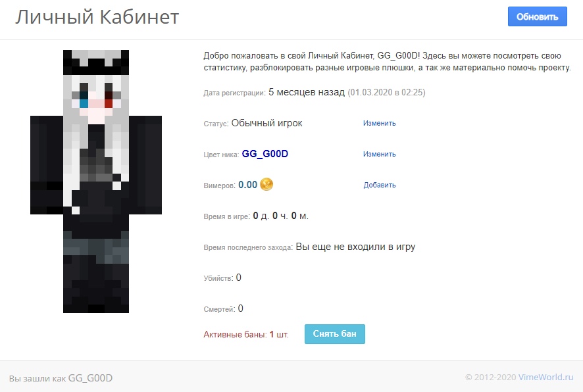The height and width of the screenshot is (392, 583).
Task: Click the Обычный игрок status text
Action: [x=266, y=123]
